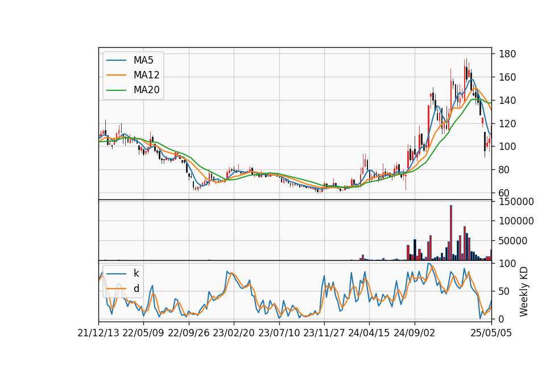Viewport: 546px width, 392px height.
Task: Click the 100000 volume axis label
Action: [516, 221]
